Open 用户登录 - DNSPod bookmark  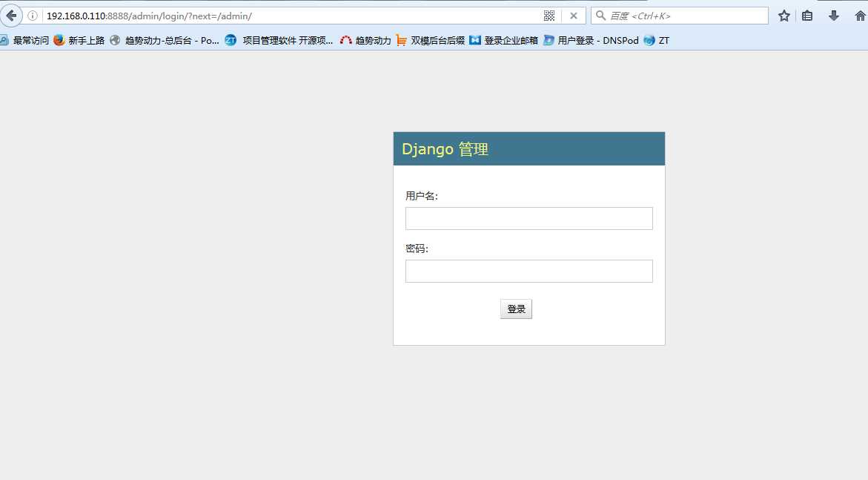click(x=591, y=40)
